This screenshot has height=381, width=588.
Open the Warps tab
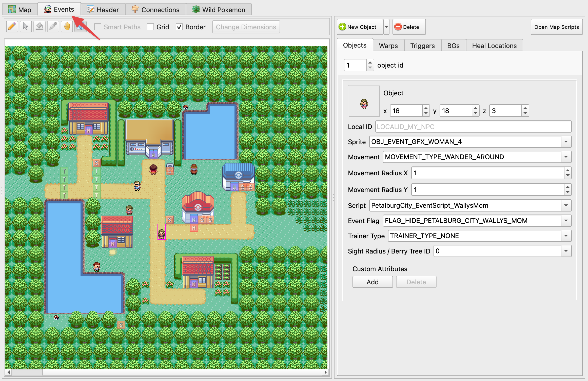click(x=388, y=45)
